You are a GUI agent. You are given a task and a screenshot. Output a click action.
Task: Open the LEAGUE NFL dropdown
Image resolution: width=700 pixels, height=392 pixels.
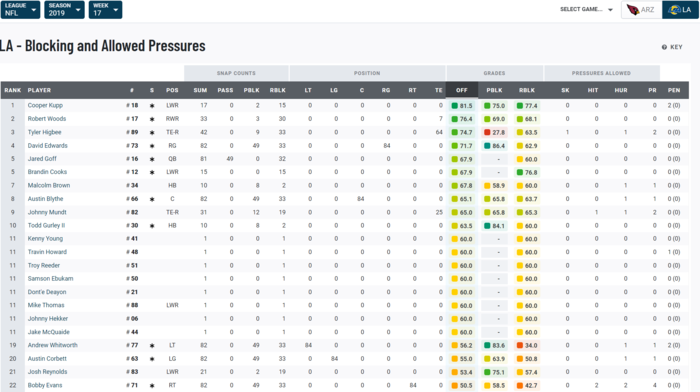click(x=20, y=9)
